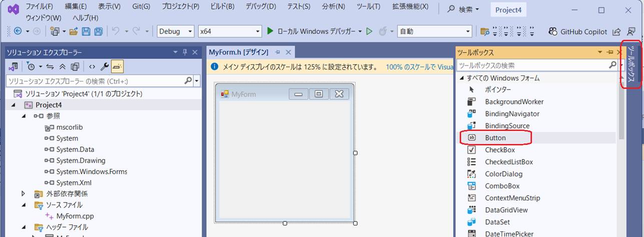Select MyForm.cpp in the solution tree

75,216
